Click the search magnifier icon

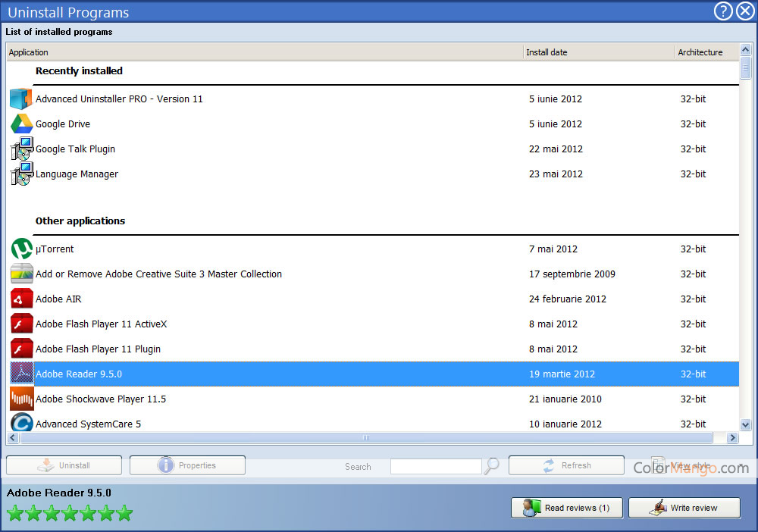[490, 465]
